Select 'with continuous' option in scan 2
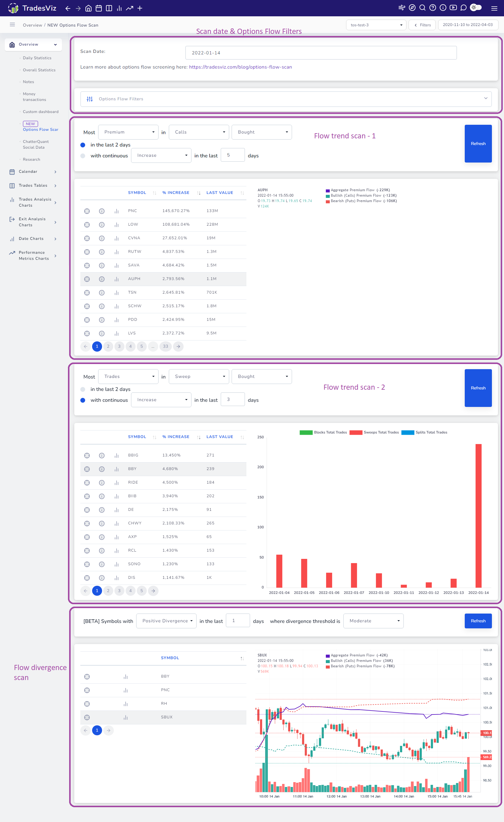Image resolution: width=504 pixels, height=822 pixels. 83,400
